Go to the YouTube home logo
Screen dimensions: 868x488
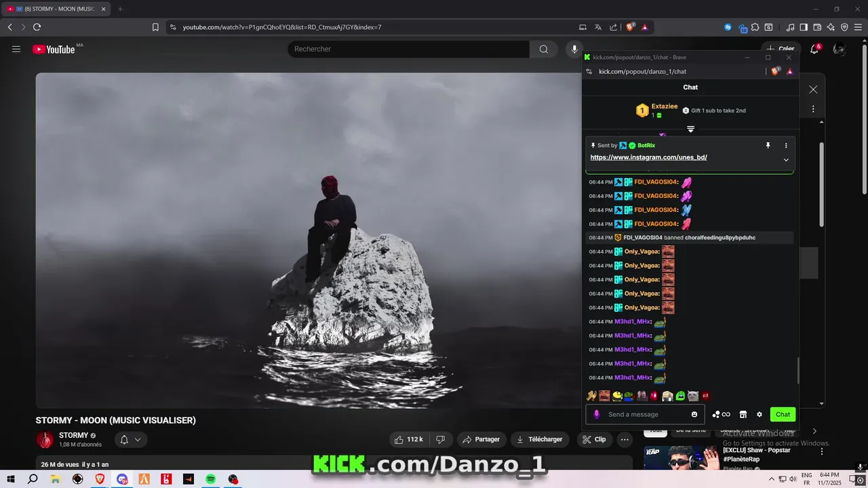pyautogui.click(x=54, y=49)
